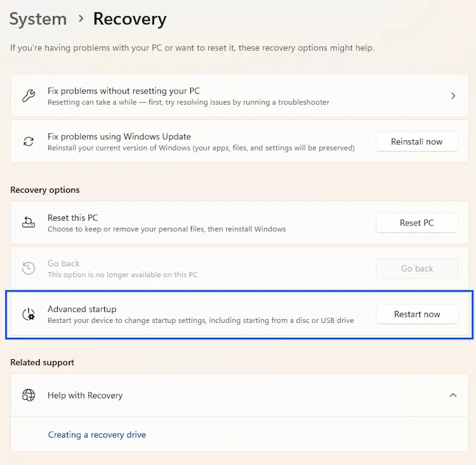The width and height of the screenshot is (476, 465).
Task: Click the wrench icon for fixing problems
Action: pyautogui.click(x=29, y=95)
